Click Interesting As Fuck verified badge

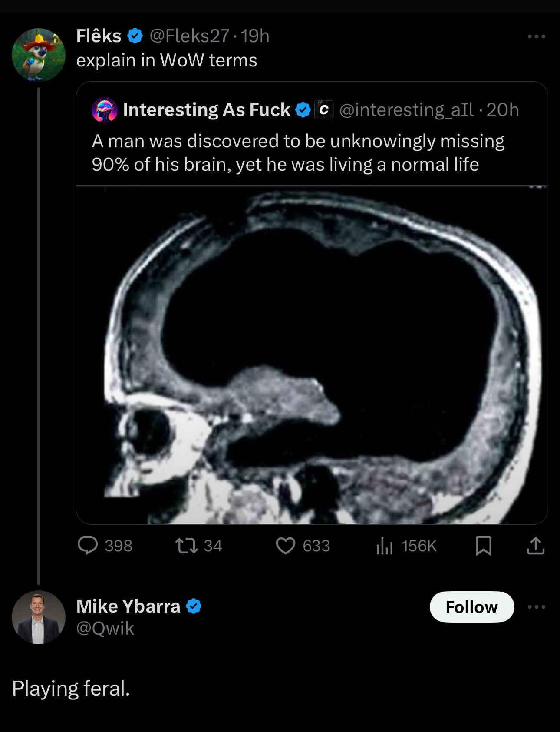303,110
